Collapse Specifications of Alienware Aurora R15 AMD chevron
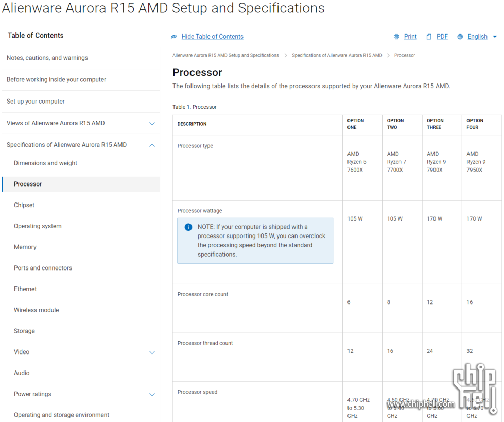504x422 pixels. point(152,145)
